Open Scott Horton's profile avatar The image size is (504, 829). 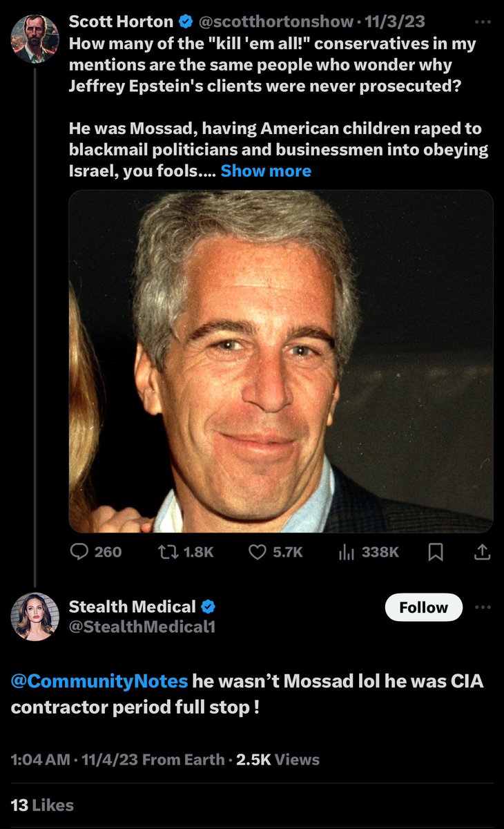coord(35,38)
